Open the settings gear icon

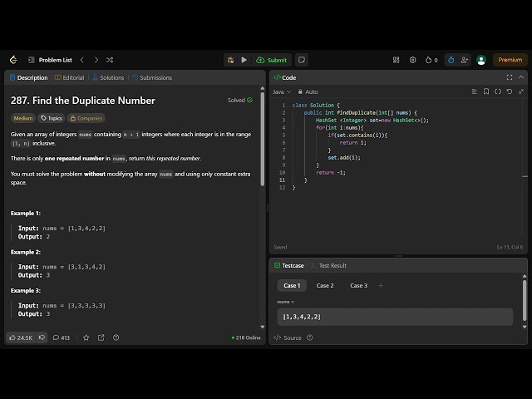[x=412, y=60]
